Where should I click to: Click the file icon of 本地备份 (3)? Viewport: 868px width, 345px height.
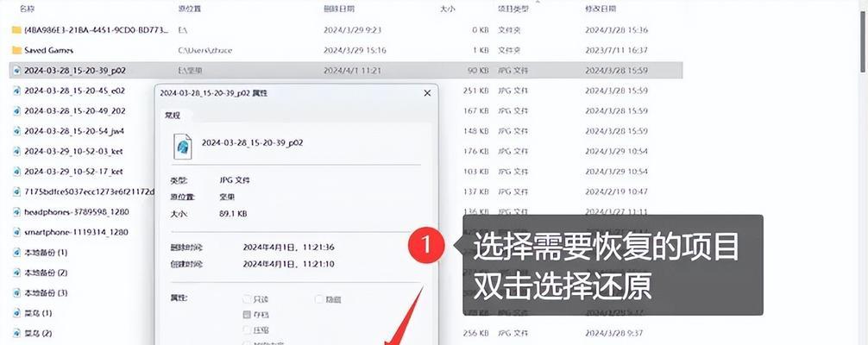click(x=17, y=293)
